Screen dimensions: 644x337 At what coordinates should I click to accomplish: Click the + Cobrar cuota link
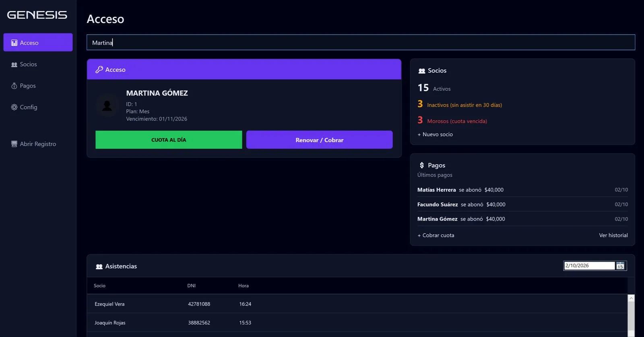(x=436, y=235)
